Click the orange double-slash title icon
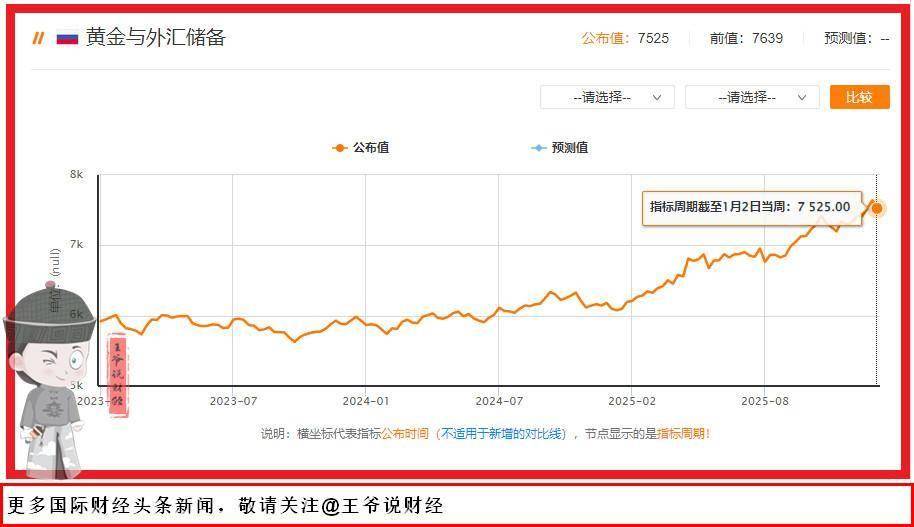The image size is (914, 527). pos(38,38)
